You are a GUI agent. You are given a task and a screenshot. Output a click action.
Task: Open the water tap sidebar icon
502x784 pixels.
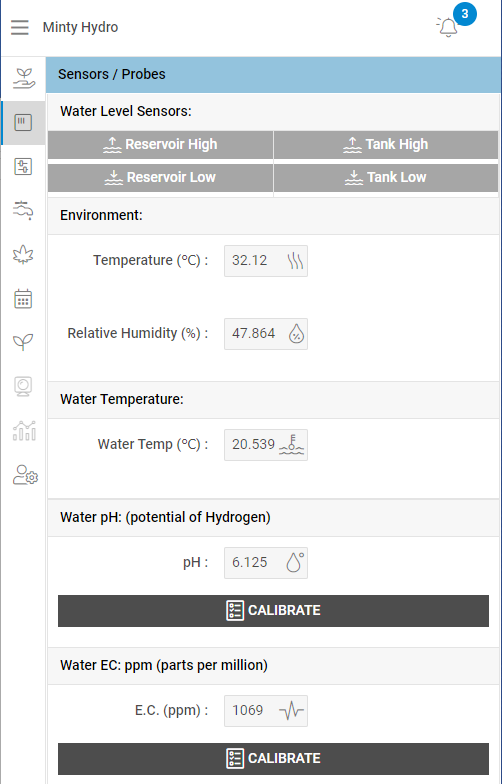click(24, 210)
